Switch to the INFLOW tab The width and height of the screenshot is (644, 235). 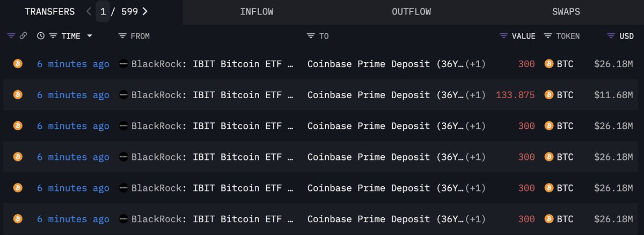(257, 12)
